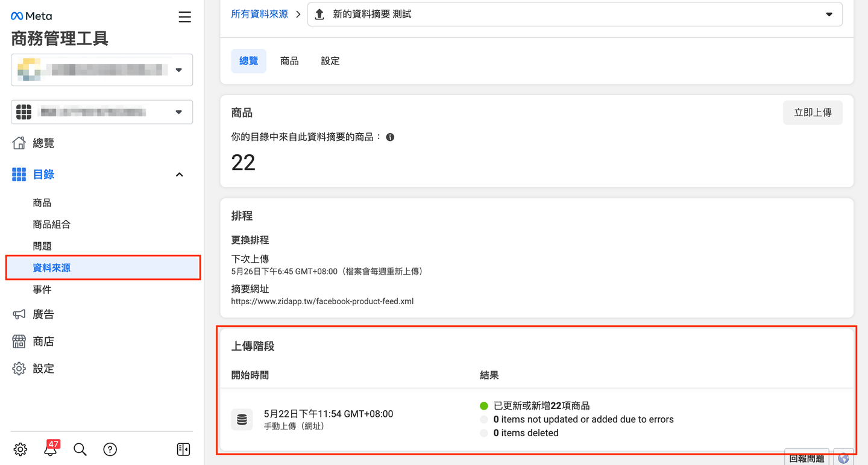Open 廣告 in the sidebar menu
868x465 pixels.
tap(43, 314)
